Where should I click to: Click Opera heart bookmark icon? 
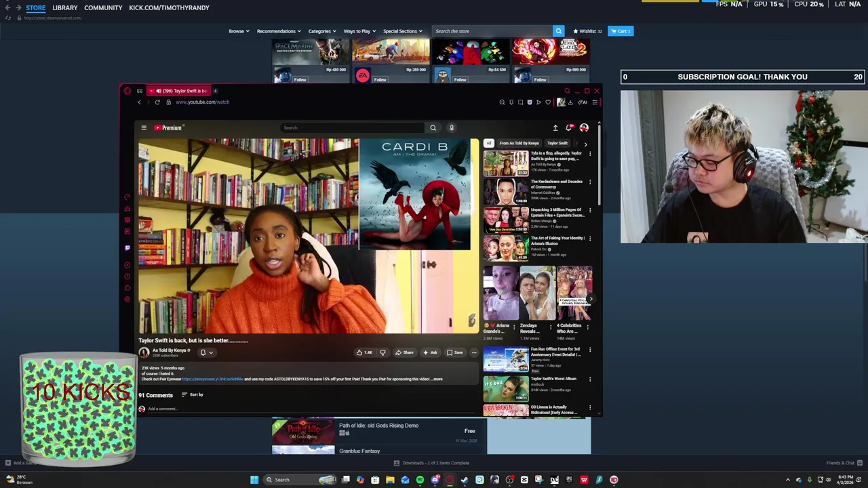(548, 102)
